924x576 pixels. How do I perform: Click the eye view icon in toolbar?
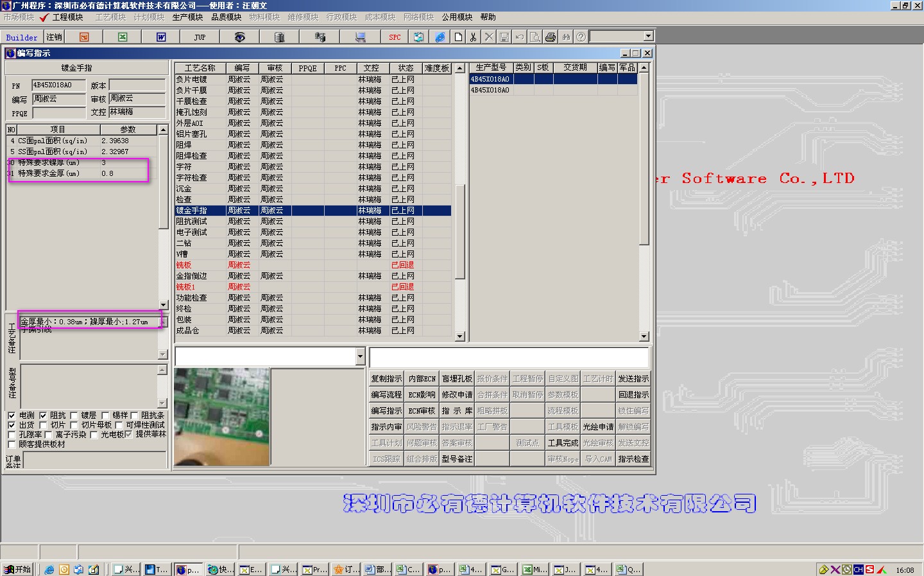coord(239,37)
